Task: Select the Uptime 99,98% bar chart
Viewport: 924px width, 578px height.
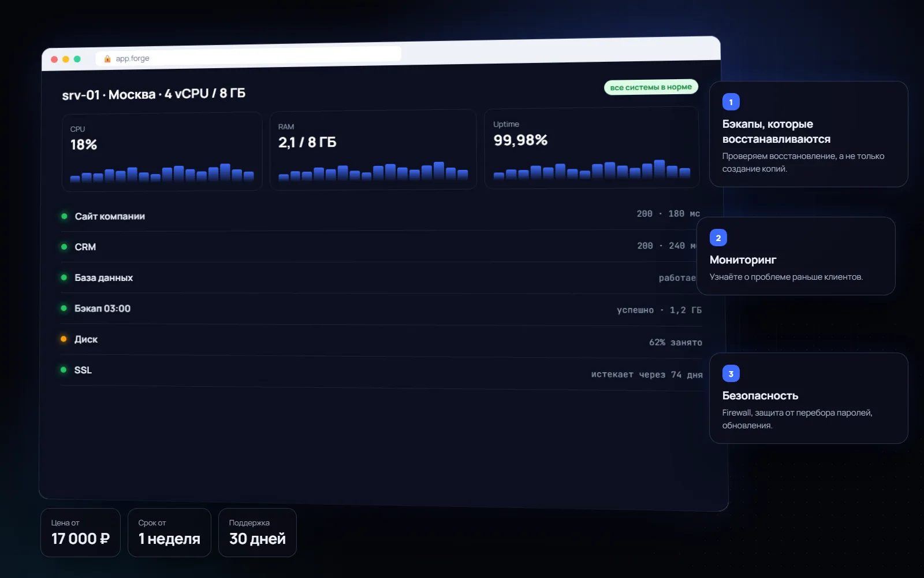Action: click(592, 169)
